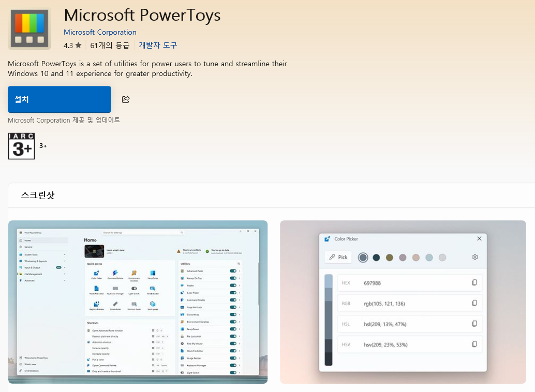Viewport: 535px width, 392px height.
Task: Open Color Picker settings gear icon
Action: pyautogui.click(x=475, y=257)
